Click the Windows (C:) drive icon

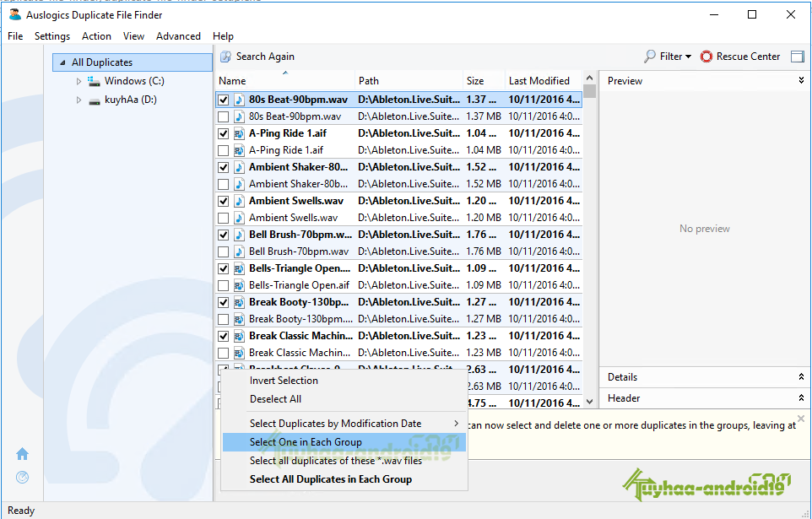click(94, 81)
